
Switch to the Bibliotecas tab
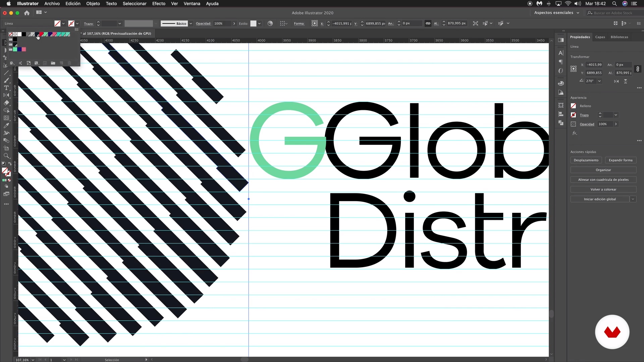(x=619, y=37)
